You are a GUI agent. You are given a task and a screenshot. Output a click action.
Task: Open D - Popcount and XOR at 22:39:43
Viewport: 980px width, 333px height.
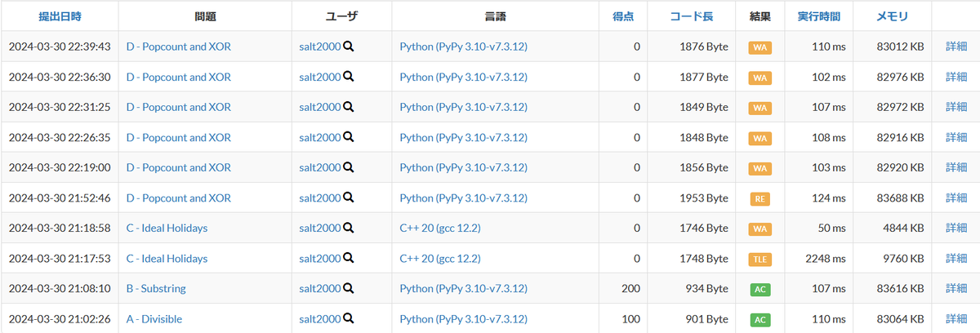pyautogui.click(x=179, y=47)
